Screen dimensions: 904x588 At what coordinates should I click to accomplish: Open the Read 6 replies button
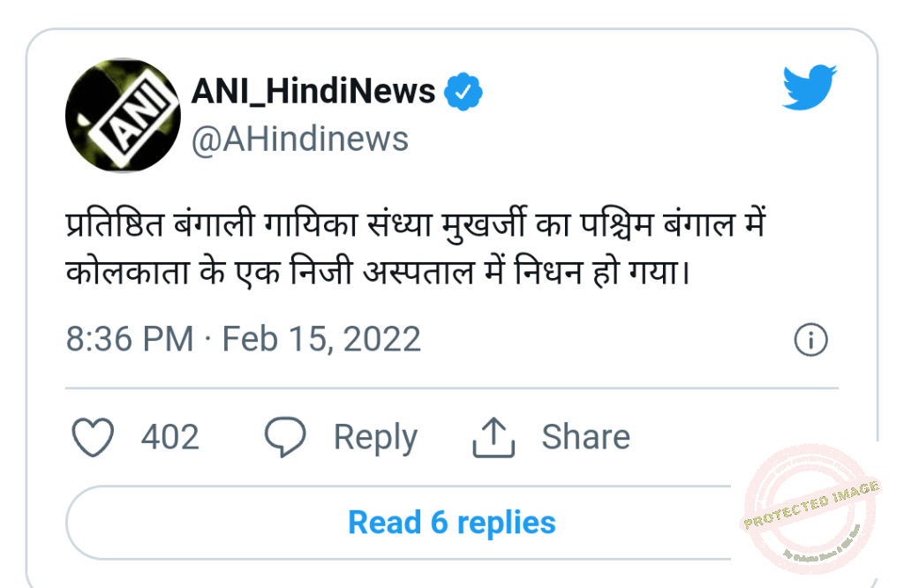(452, 523)
